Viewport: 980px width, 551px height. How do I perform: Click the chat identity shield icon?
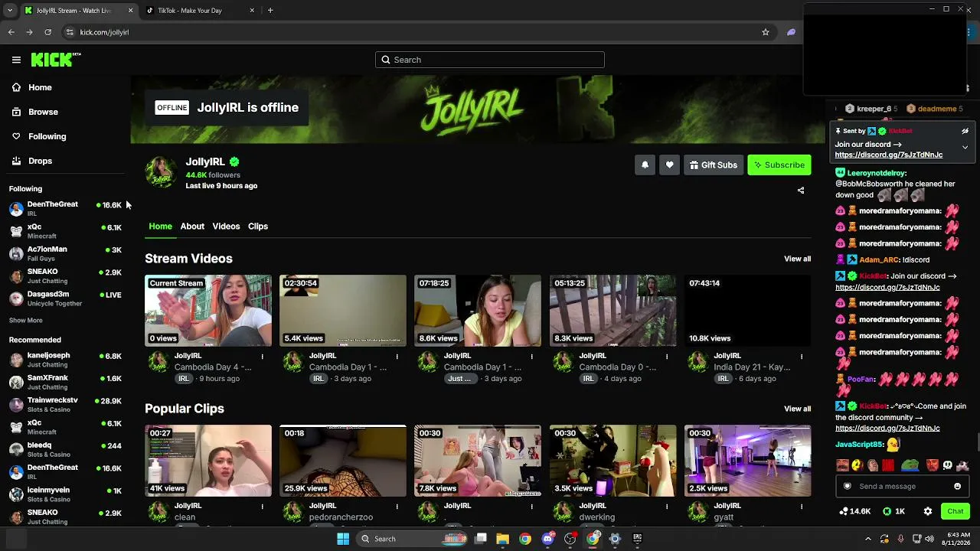847,486
